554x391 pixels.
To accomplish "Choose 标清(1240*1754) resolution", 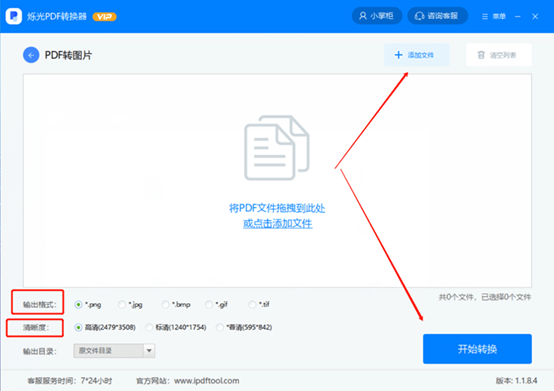I will coord(176,327).
